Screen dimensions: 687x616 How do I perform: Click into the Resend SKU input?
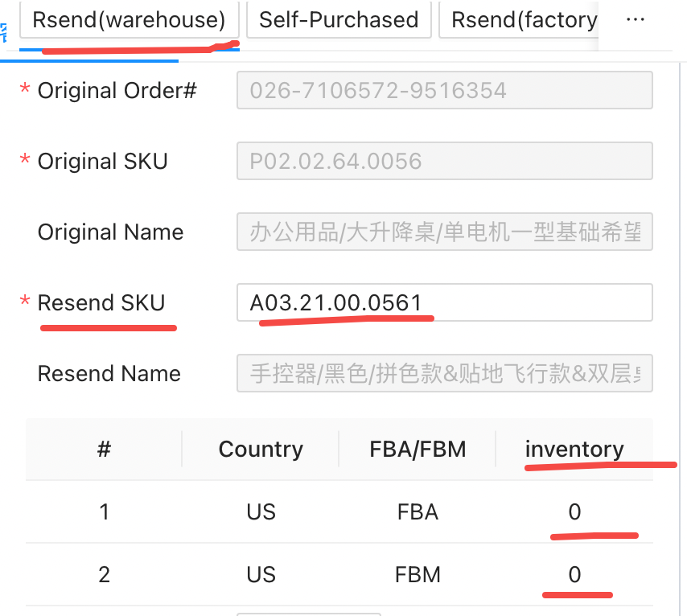444,302
